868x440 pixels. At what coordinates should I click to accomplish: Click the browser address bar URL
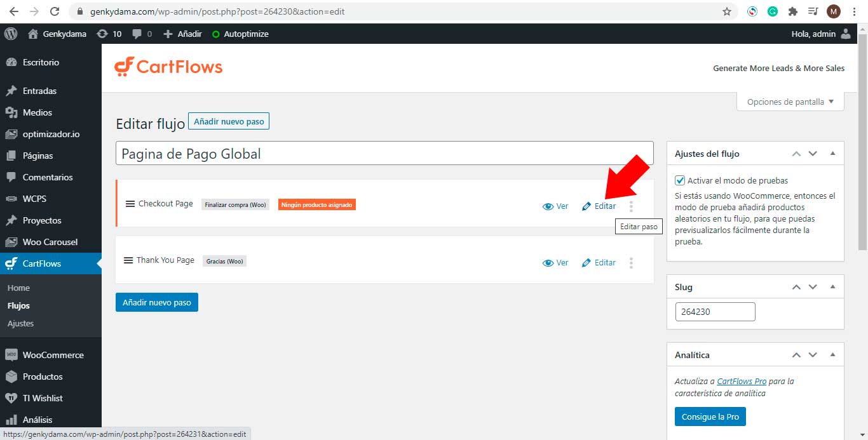point(218,11)
